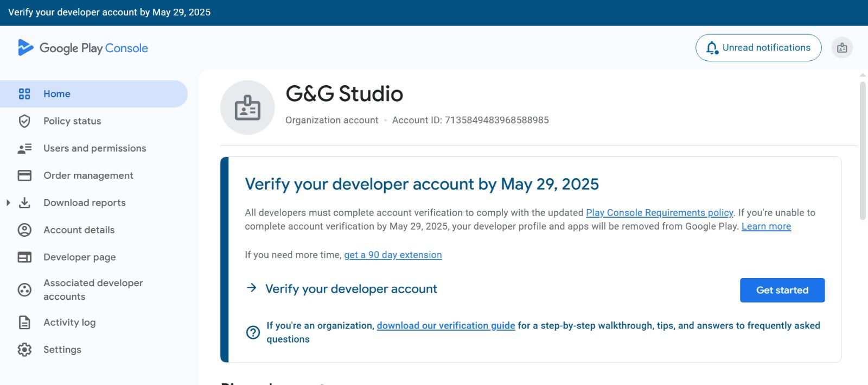The image size is (868, 385).
Task: Navigate to Developer page
Action: (93, 257)
